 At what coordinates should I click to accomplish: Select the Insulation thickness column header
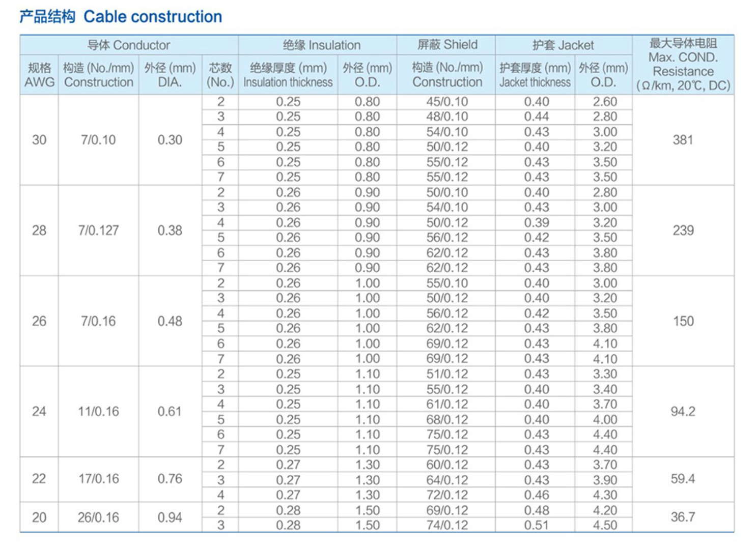click(288, 75)
